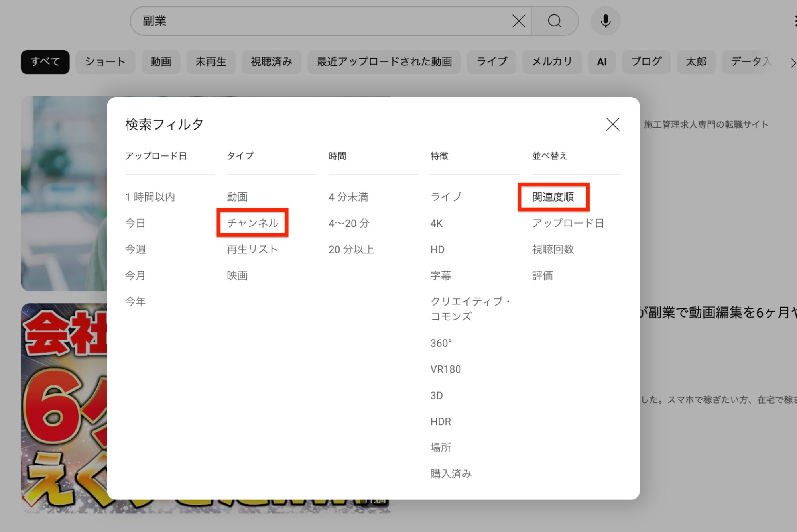Filter by 今週 upload date
Image resolution: width=797 pixels, height=532 pixels.
(136, 249)
